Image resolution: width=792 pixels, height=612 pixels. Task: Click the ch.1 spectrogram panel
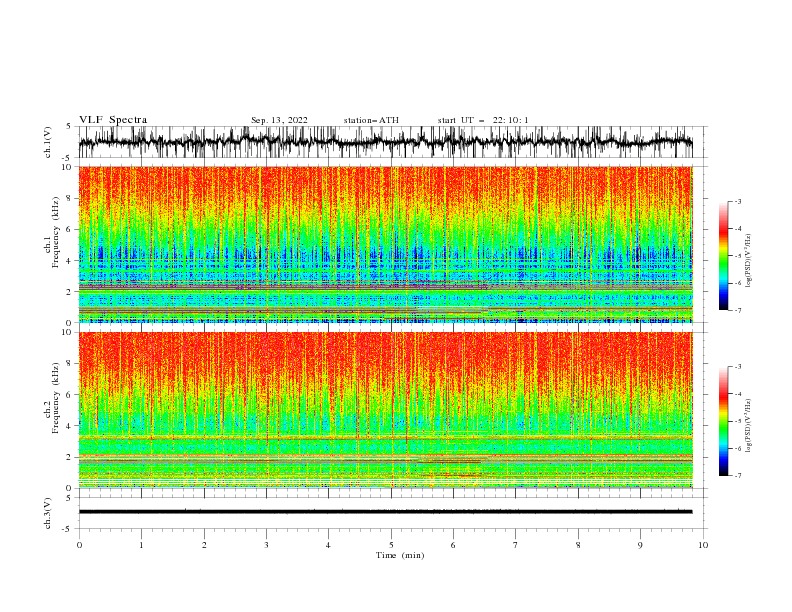click(x=385, y=244)
